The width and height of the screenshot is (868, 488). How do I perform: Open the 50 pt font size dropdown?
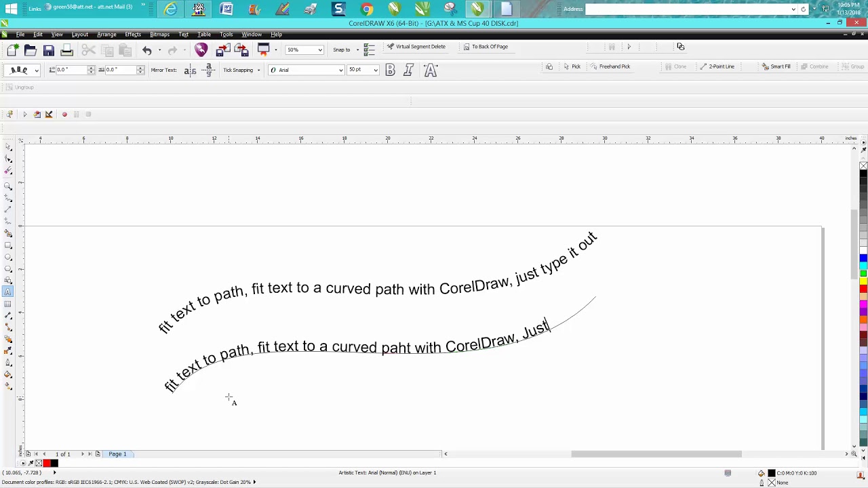pos(375,70)
